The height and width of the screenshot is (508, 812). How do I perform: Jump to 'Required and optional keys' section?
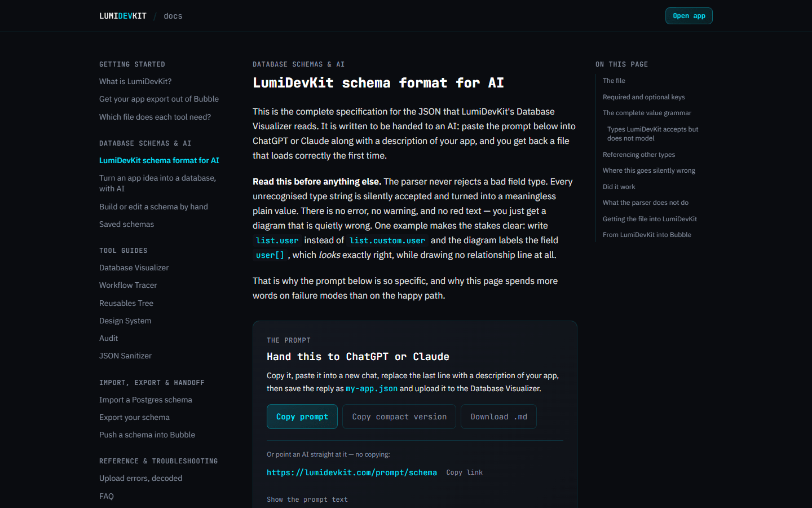click(x=644, y=97)
